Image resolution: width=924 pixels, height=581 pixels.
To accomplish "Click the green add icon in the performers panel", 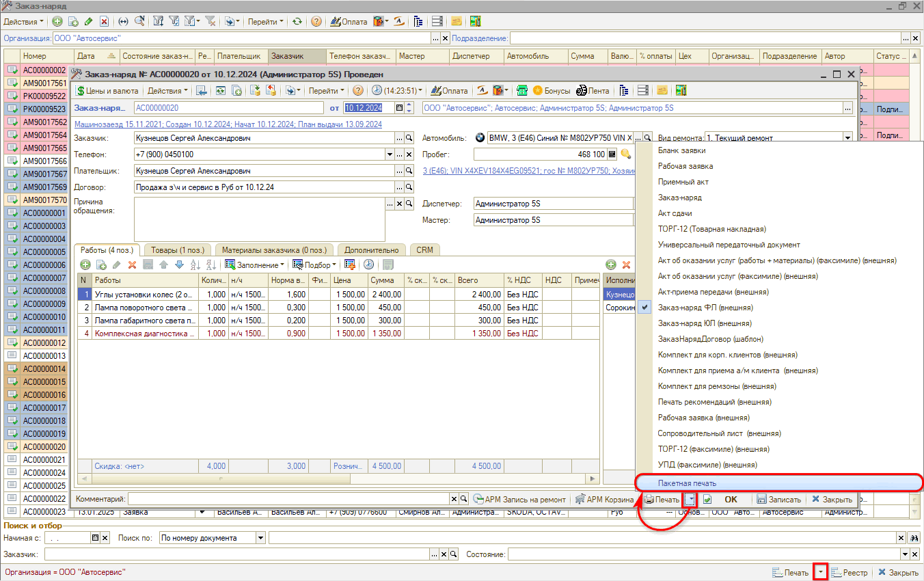I will (x=610, y=265).
